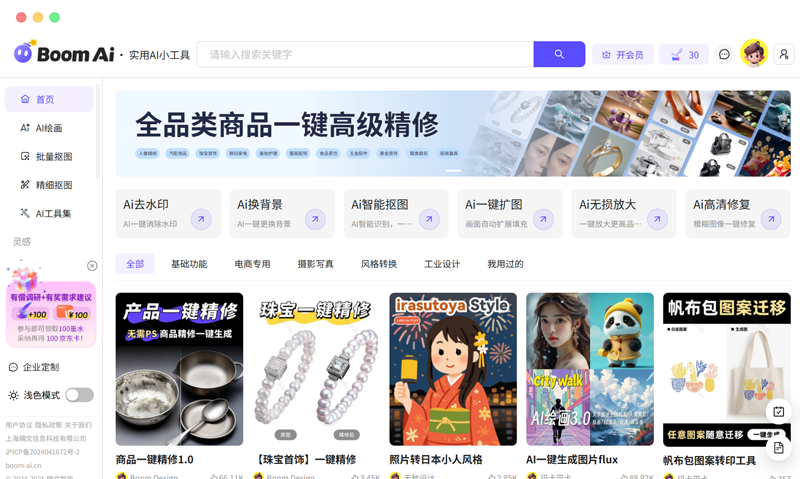Open the chat message bubble icon
Viewport: 800px width, 479px height.
(724, 54)
